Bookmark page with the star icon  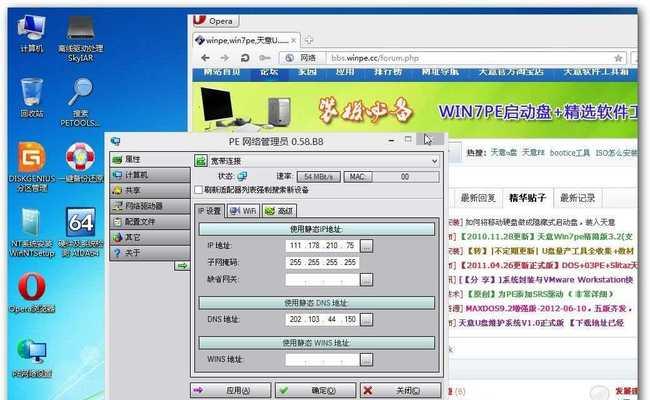coord(618,58)
